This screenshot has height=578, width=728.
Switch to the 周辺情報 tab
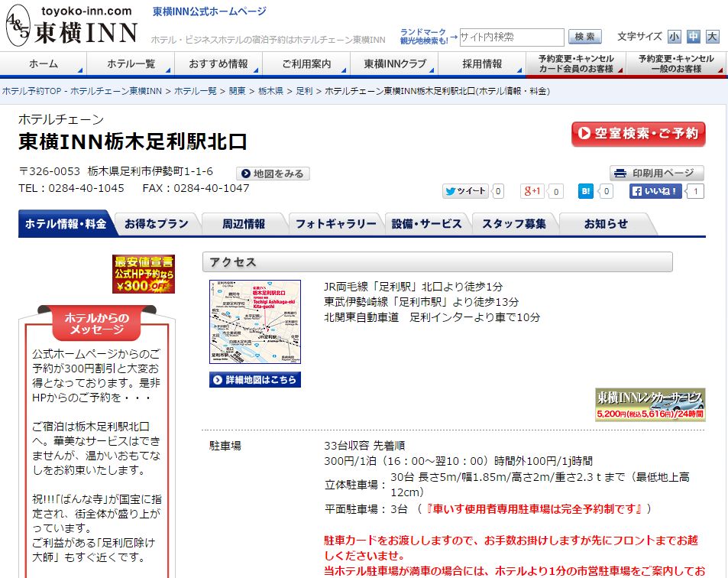click(243, 224)
